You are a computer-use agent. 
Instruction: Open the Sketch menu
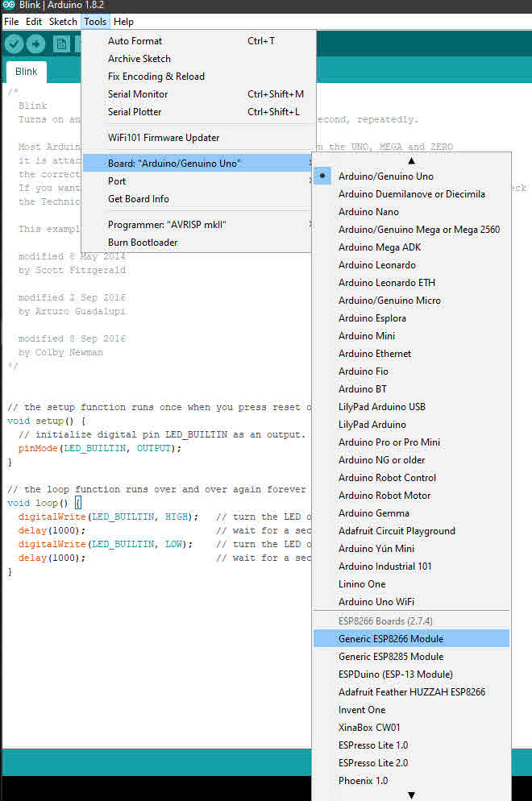[63, 22]
